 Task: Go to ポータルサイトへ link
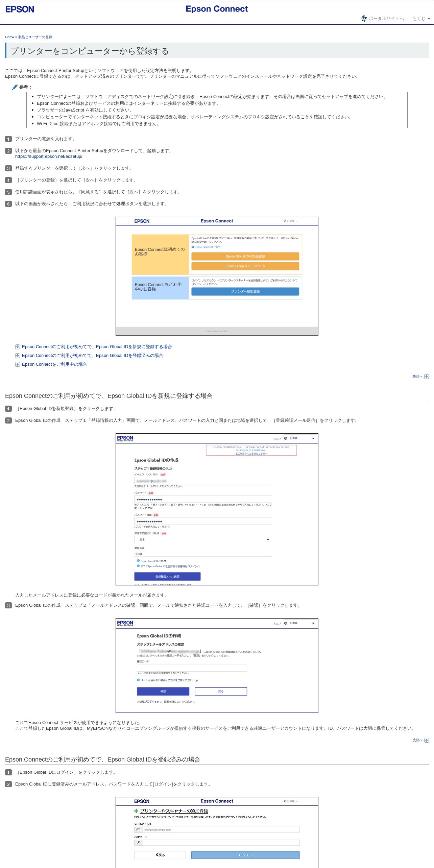(x=386, y=19)
